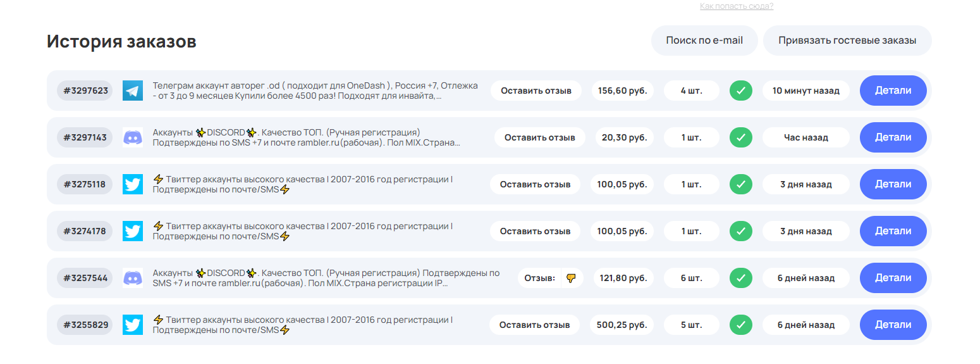Image resolution: width=980 pixels, height=364 pixels.
Task: Click Twitter icon on order #3255829
Action: pyautogui.click(x=133, y=325)
